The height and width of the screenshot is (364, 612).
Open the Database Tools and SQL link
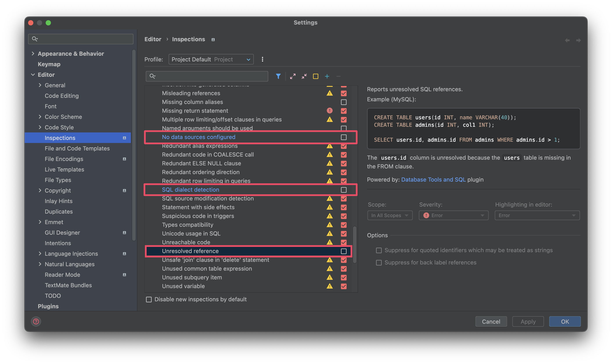pyautogui.click(x=433, y=180)
